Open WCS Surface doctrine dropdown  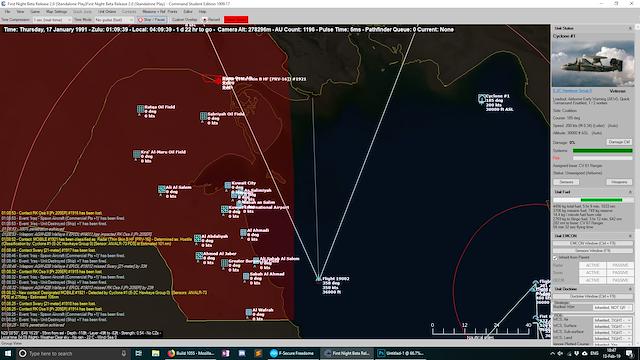coord(612,326)
